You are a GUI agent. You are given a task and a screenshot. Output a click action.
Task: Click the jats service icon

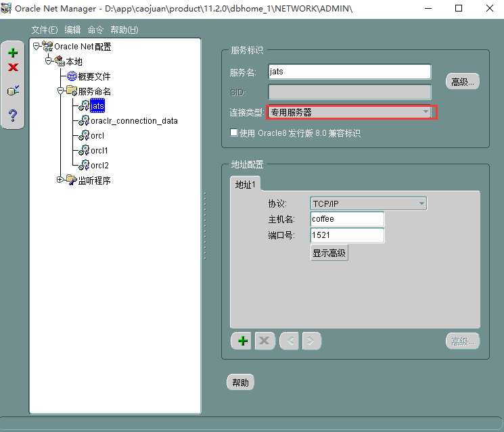click(84, 105)
